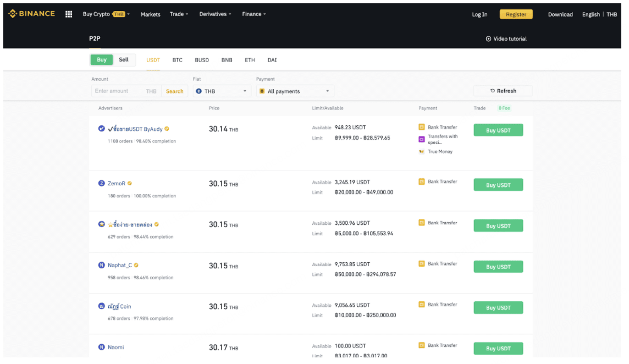Click ZemoR advertiser avatar icon

tap(102, 183)
